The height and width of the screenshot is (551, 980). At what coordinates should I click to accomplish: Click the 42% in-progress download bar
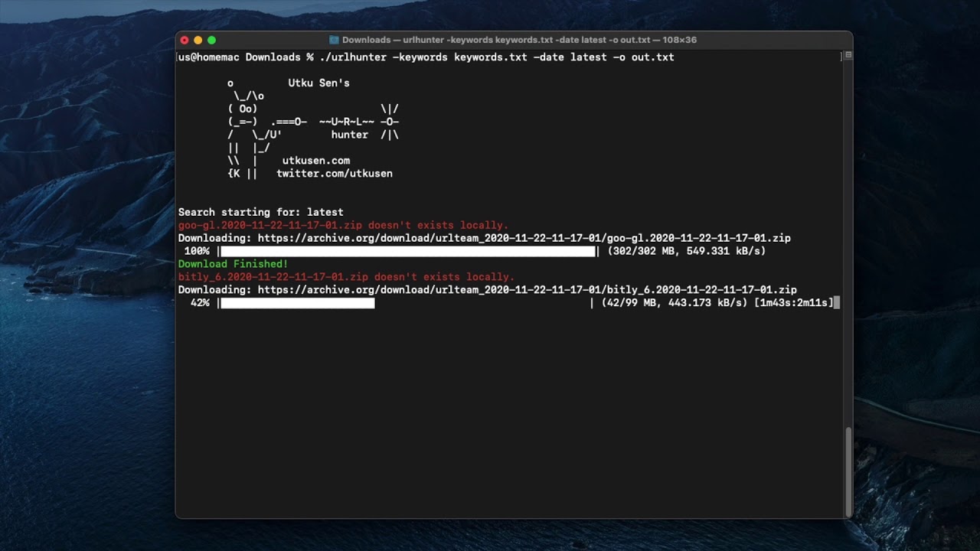click(x=407, y=303)
